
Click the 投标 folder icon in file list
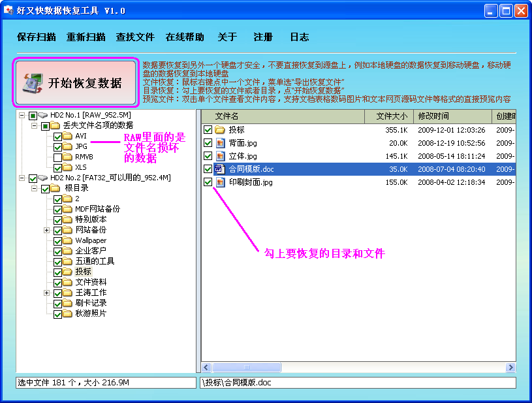pyautogui.click(x=220, y=130)
